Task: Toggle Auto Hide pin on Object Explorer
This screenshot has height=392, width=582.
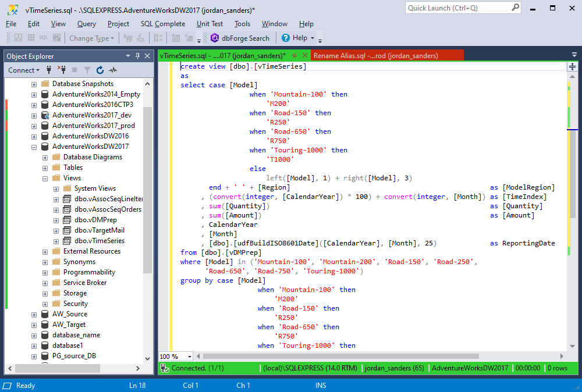Action: pyautogui.click(x=138, y=56)
